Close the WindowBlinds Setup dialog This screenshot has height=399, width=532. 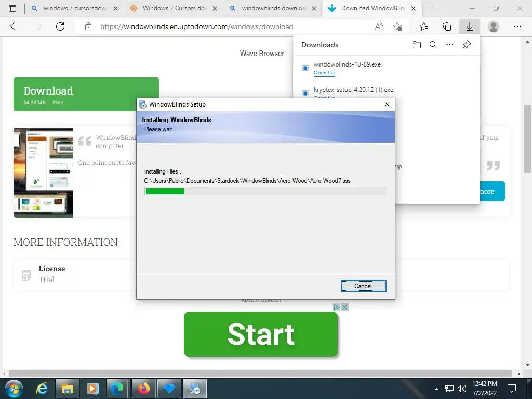tap(387, 104)
